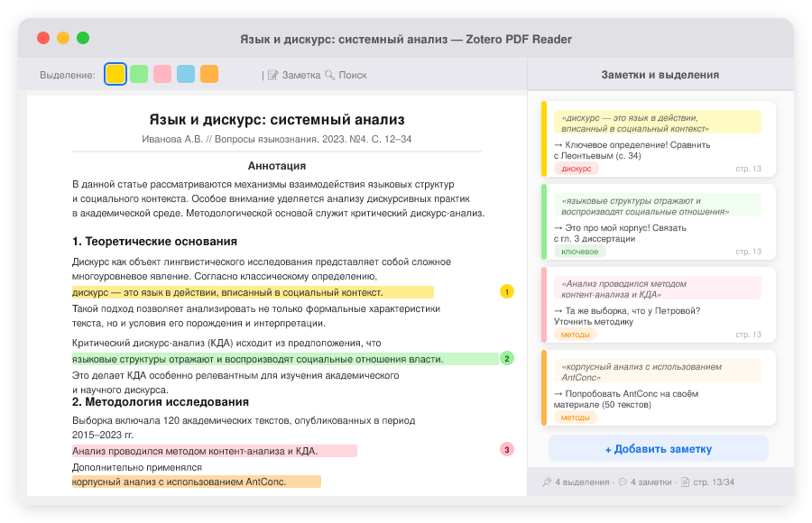Click the Аннотация heading
Viewport: 812px width, 523px height.
[x=277, y=166]
